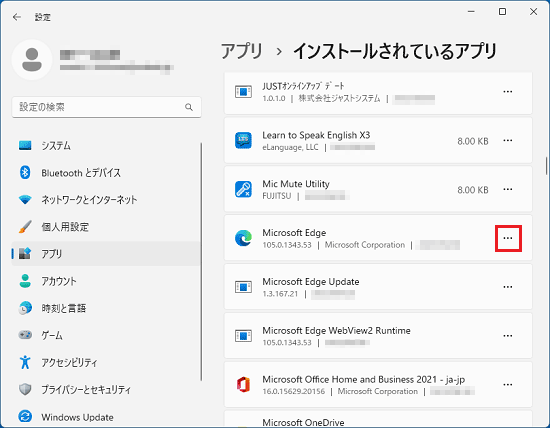Click the privacy shield icon

(x=25, y=389)
